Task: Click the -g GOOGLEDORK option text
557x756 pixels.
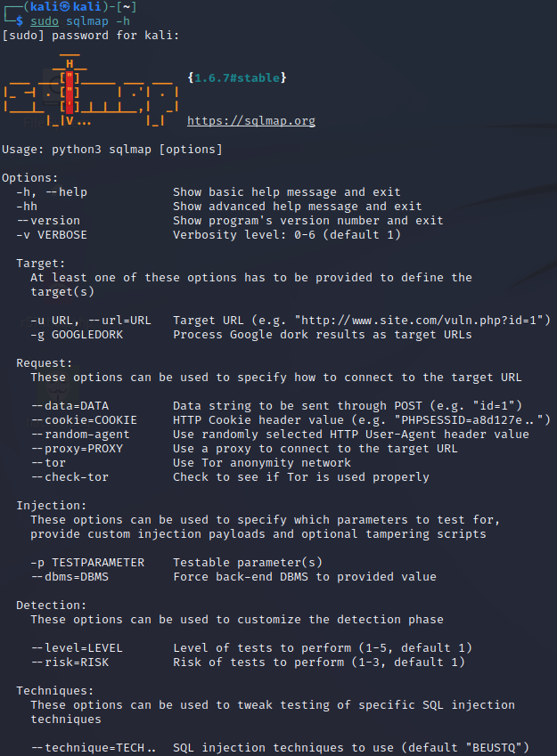Action: point(77,335)
